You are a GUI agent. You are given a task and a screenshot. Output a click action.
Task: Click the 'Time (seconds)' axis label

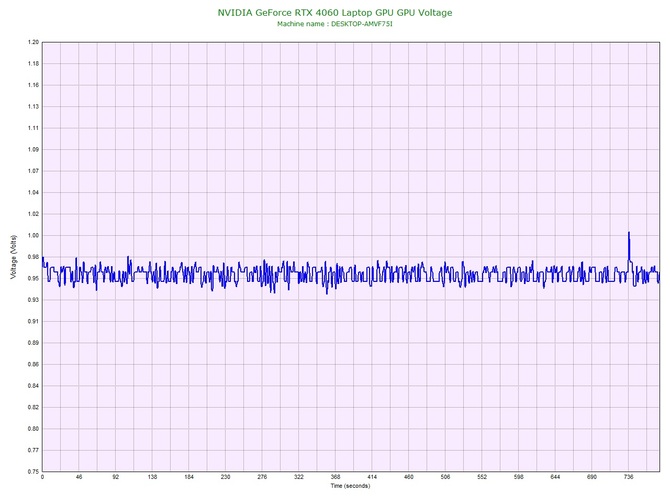350,486
